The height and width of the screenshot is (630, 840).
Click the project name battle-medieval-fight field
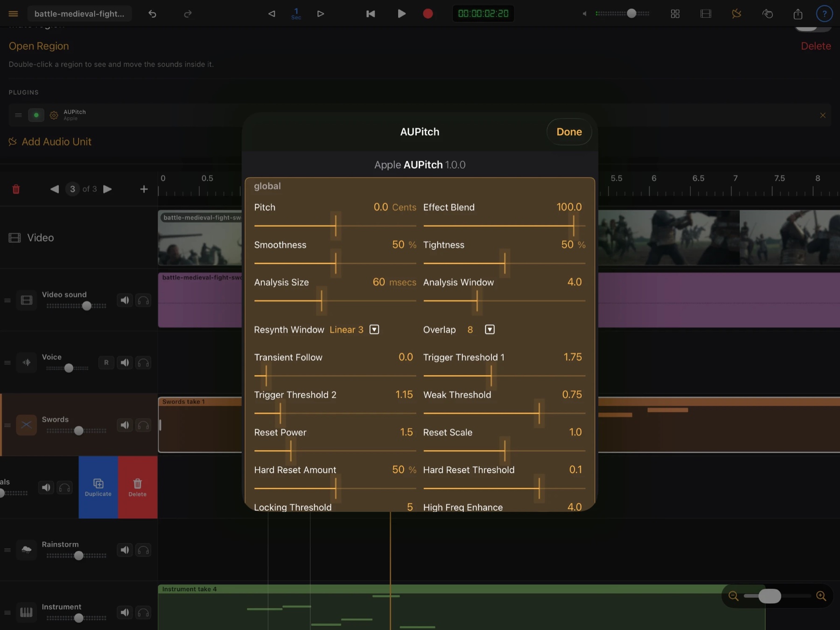79,14
